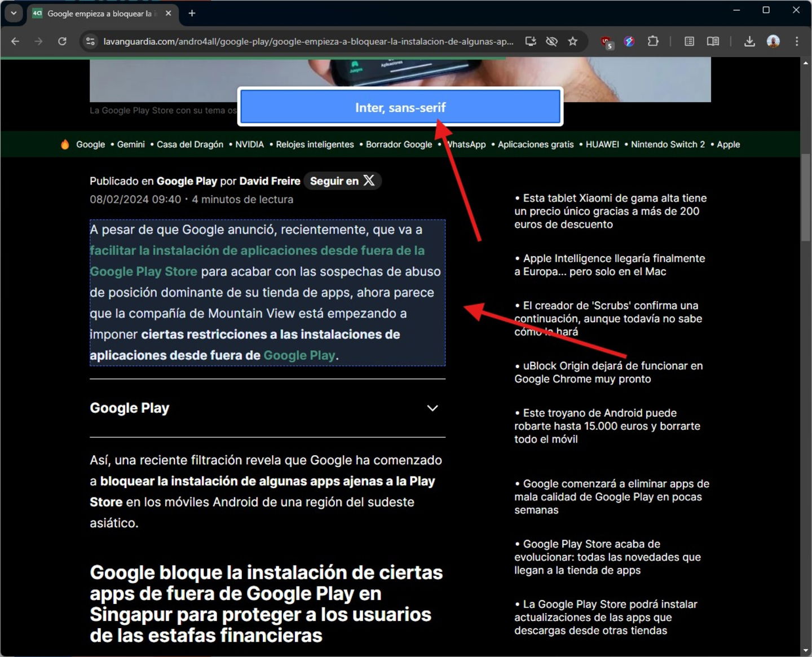The width and height of the screenshot is (812, 657).
Task: Open the Borrador Google topic
Action: coord(399,144)
